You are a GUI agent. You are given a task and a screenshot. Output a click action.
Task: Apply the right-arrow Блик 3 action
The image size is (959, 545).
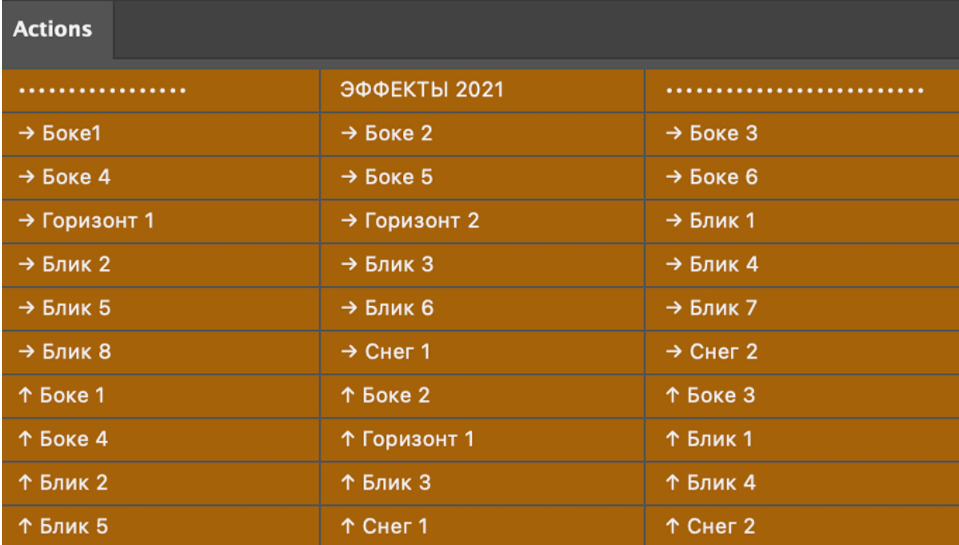click(482, 265)
